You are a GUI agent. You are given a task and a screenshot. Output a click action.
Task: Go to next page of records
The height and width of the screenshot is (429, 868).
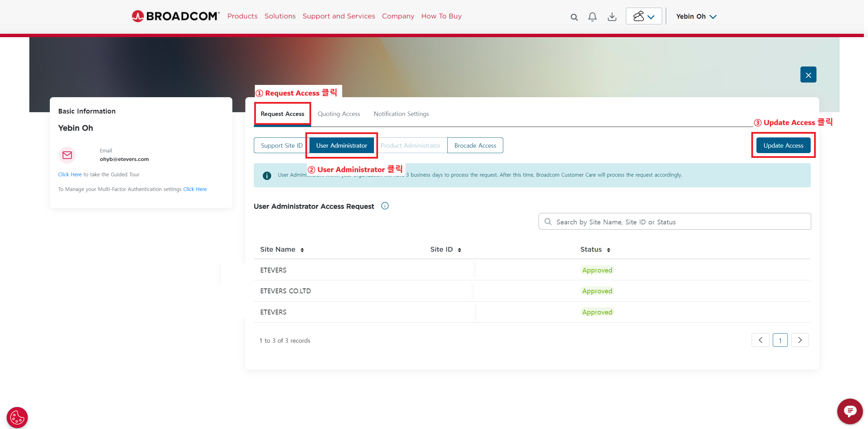[x=800, y=340]
